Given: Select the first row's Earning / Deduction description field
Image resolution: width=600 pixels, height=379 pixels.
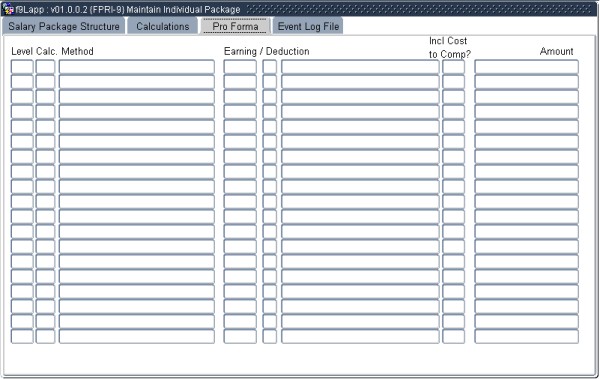Looking at the screenshot, I should click(x=360, y=67).
